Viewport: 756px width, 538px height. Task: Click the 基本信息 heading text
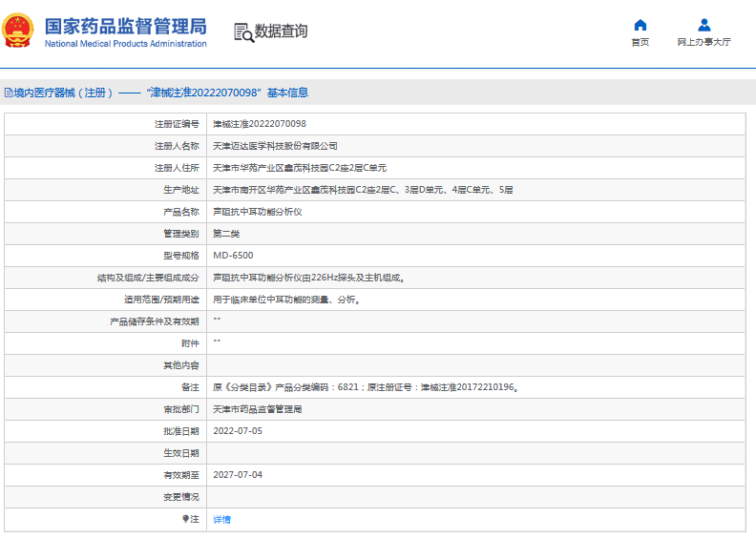(288, 93)
